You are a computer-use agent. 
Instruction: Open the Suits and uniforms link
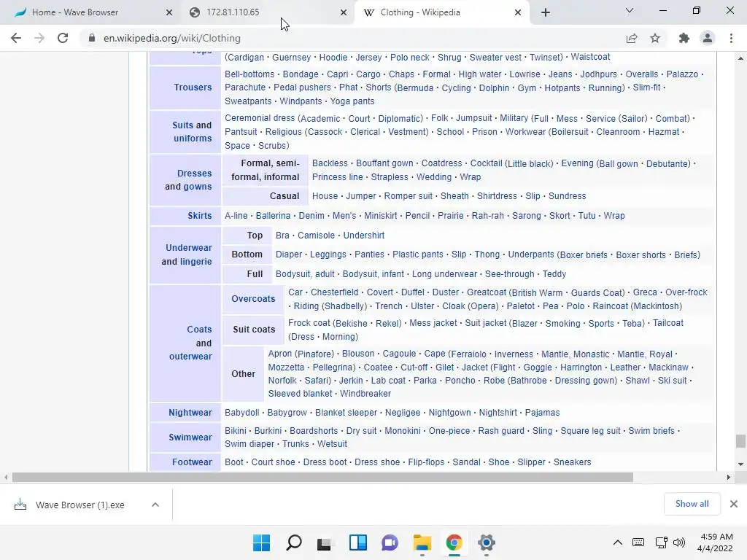click(192, 131)
